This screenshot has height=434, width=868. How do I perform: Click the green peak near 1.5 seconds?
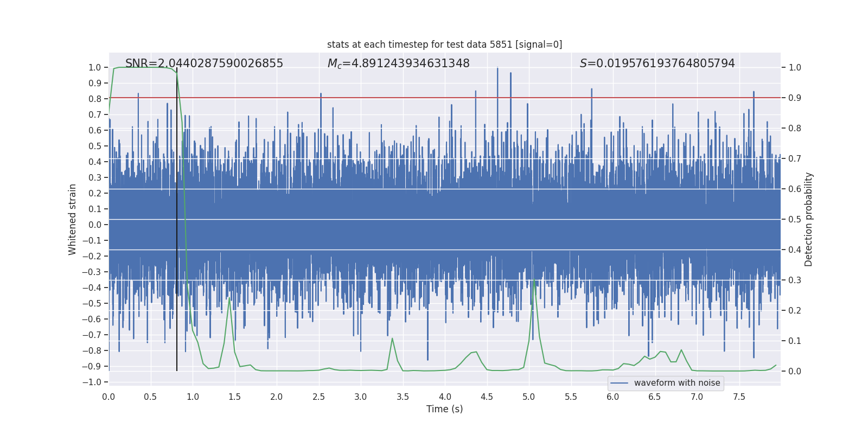pyautogui.click(x=229, y=298)
